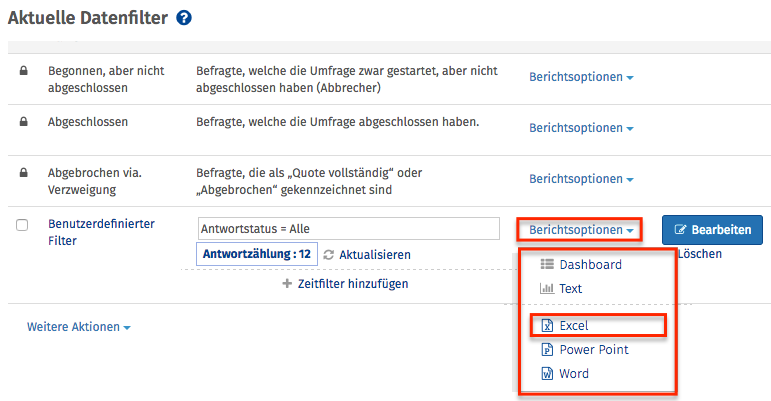Click the Excel file icon
The image size is (771, 401).
(546, 325)
